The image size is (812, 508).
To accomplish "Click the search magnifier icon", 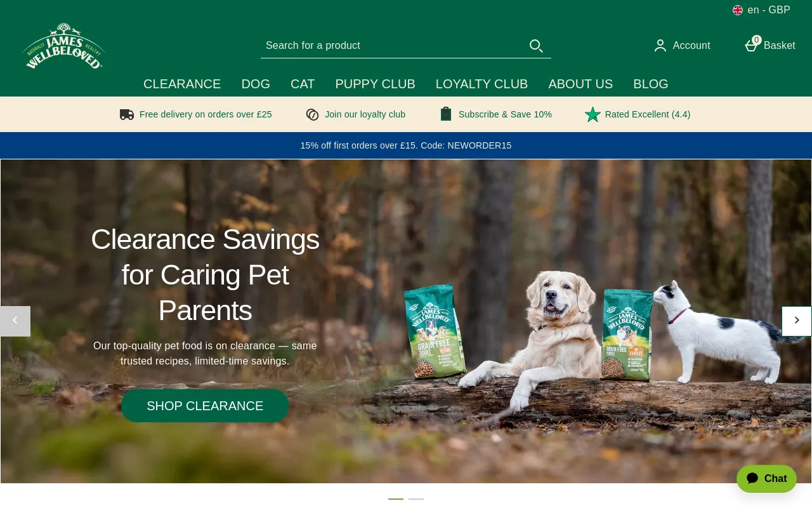I will click(536, 46).
